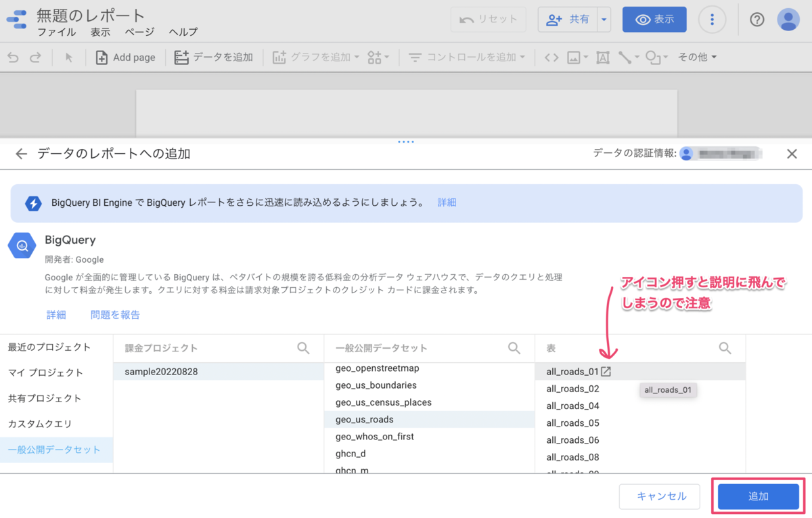Screen dimensions: 812x518
Task: Select 一般公開データセット tab
Action: tap(57, 450)
